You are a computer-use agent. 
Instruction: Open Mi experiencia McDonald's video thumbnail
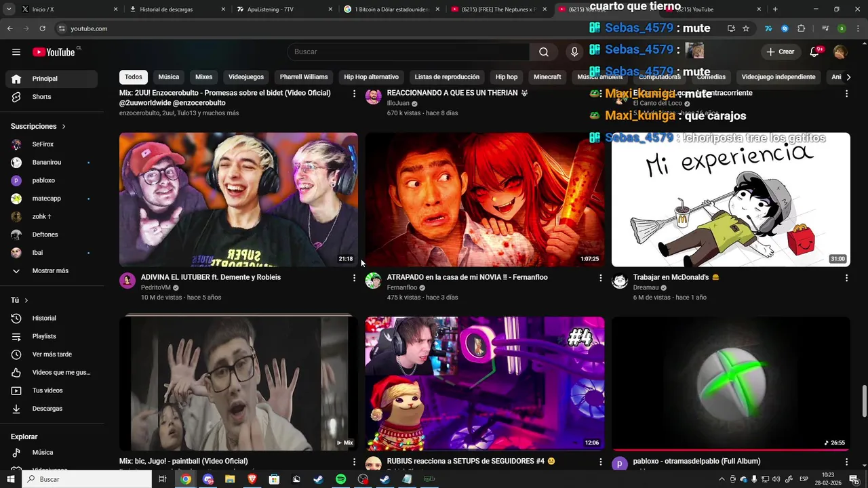[x=730, y=199]
